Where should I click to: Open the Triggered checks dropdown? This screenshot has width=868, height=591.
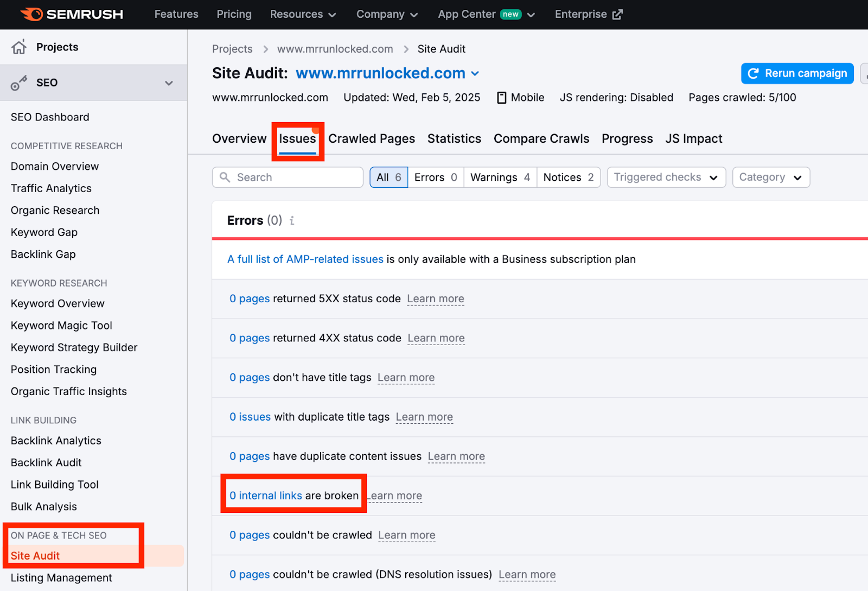tap(666, 177)
